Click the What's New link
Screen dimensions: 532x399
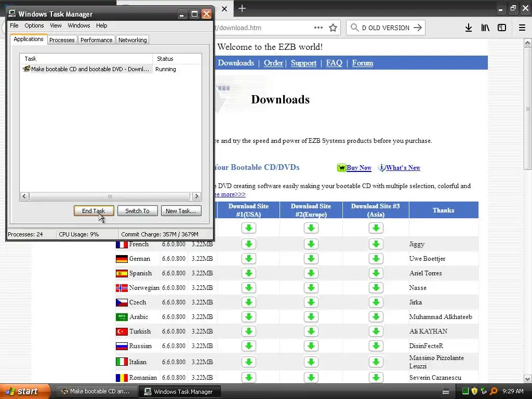tap(403, 168)
